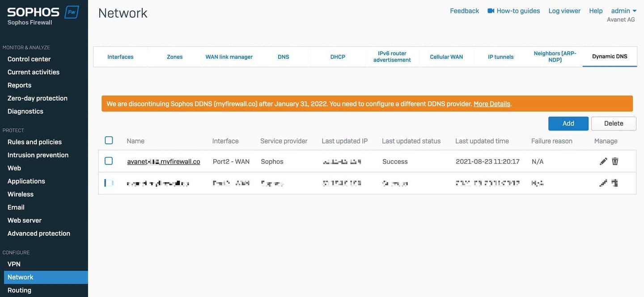Click the Delete button

click(614, 124)
